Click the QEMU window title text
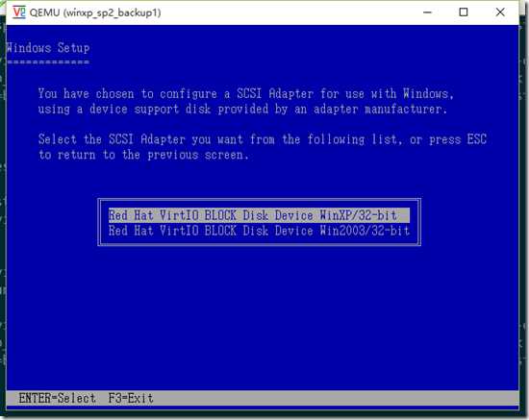 tap(95, 12)
